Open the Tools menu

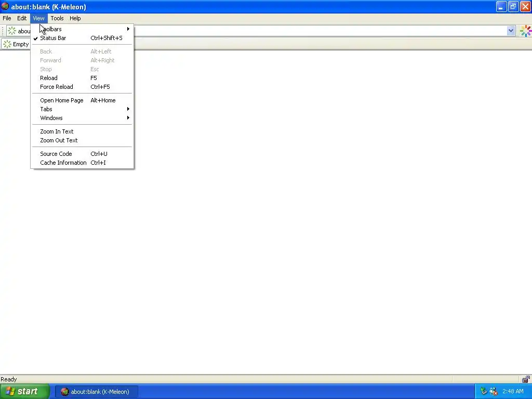(x=57, y=18)
